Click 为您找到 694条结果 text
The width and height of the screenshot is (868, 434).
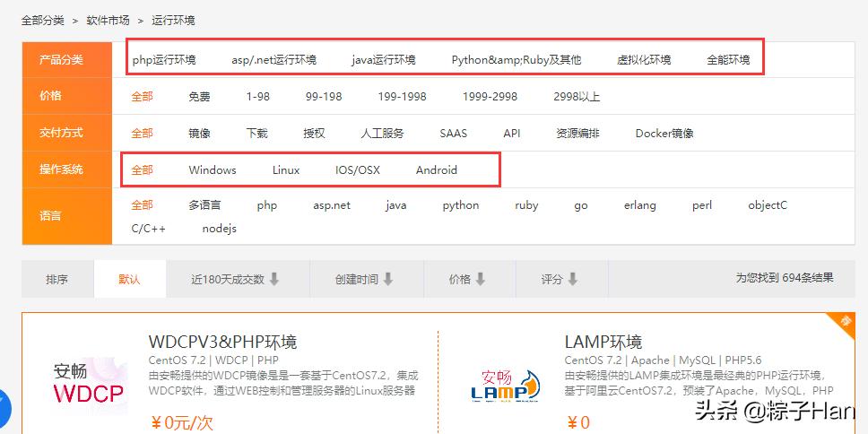(785, 278)
